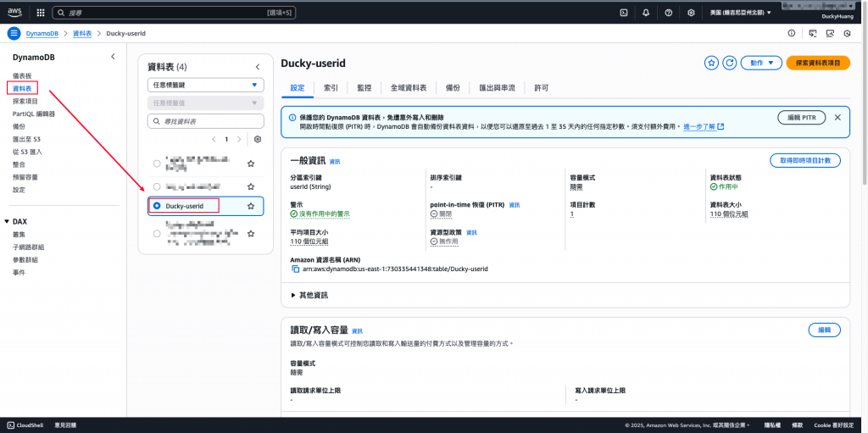Viewport: 868px width, 433px height.
Task: Open the 任意標籤鍵 dropdown
Action: tap(205, 86)
